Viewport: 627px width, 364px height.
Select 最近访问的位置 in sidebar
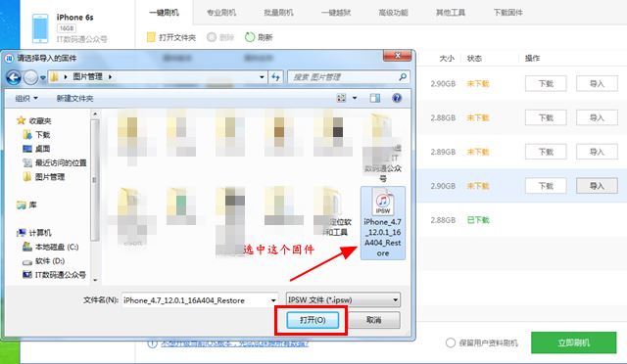(x=55, y=162)
